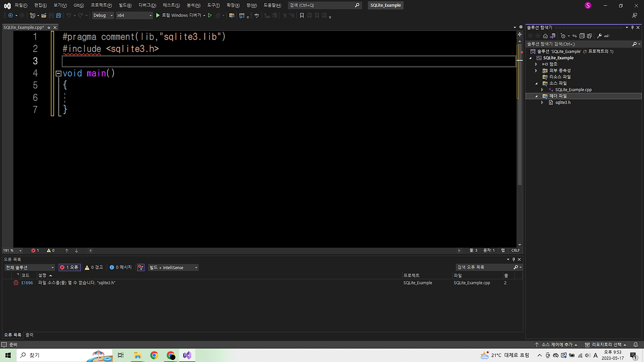
Task: Select SQLite_Example.cpp in Solution Explorer
Action: tap(573, 89)
